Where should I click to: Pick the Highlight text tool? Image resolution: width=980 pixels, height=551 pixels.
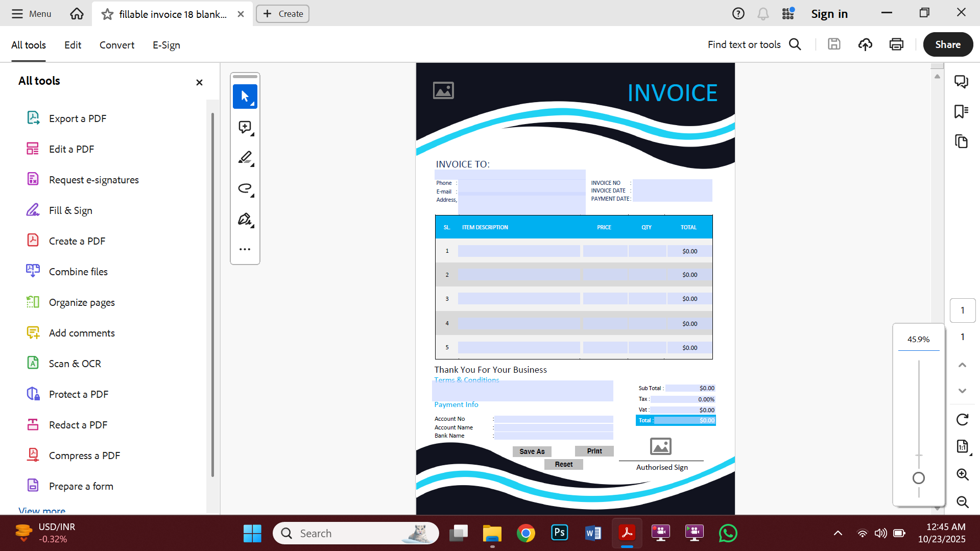pos(245,157)
